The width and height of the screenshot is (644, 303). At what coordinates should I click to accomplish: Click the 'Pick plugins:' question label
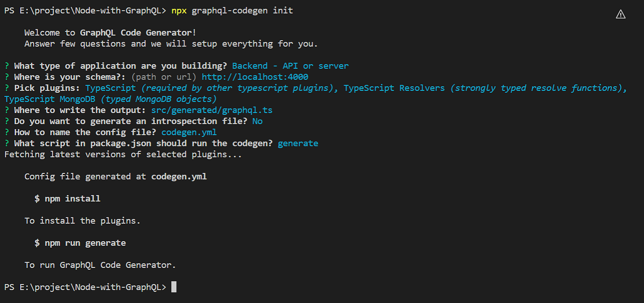click(x=47, y=88)
